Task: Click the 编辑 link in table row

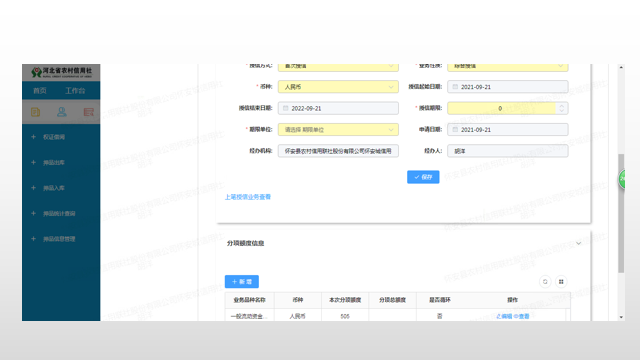Action: click(x=504, y=316)
